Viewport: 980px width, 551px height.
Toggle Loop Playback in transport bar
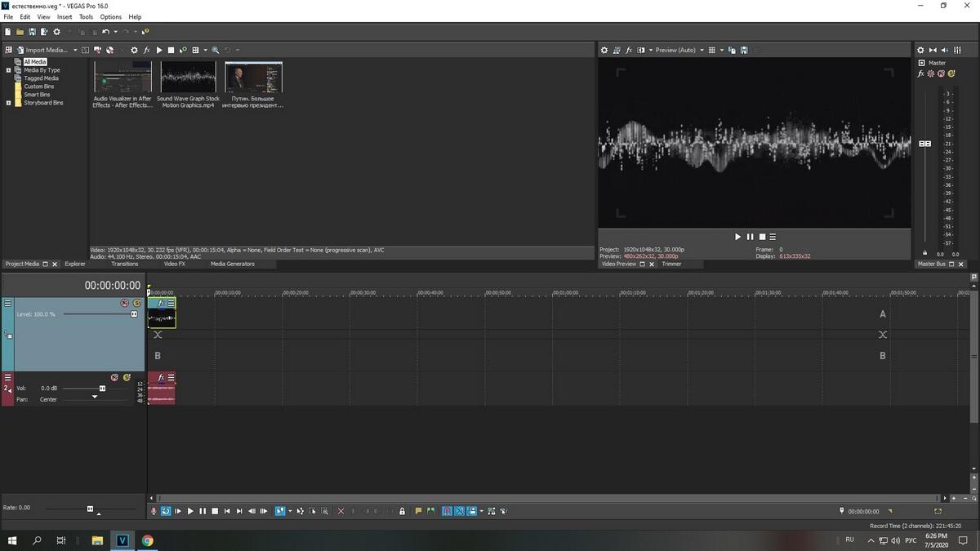pos(166,511)
